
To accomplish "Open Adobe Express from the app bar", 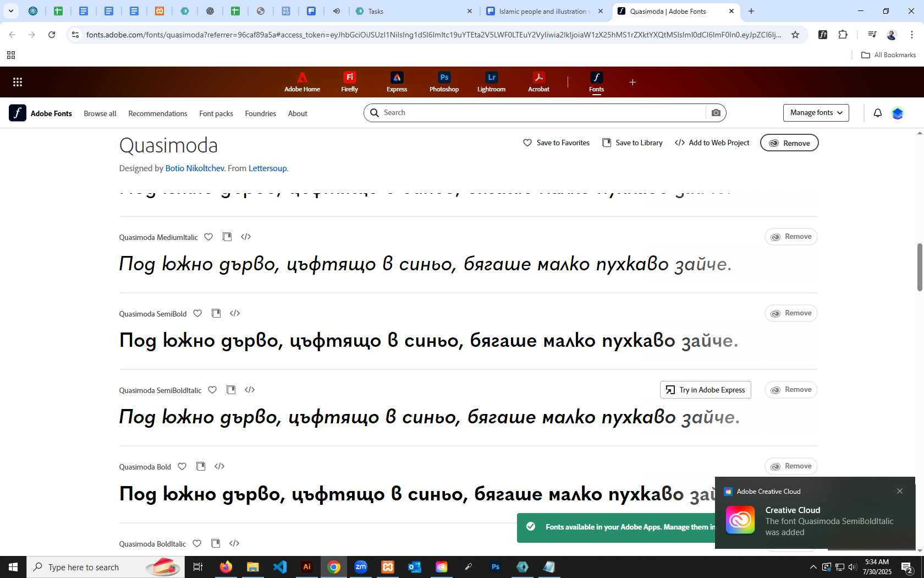I will click(397, 82).
